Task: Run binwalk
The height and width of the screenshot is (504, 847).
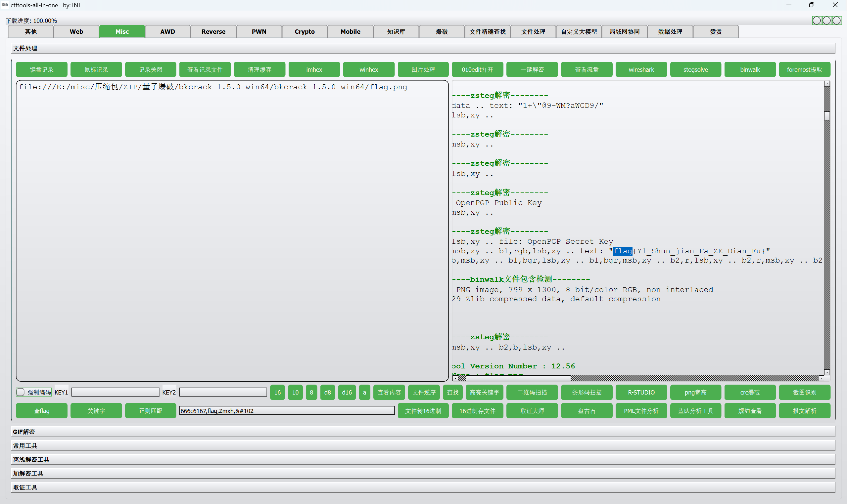Action: point(750,70)
